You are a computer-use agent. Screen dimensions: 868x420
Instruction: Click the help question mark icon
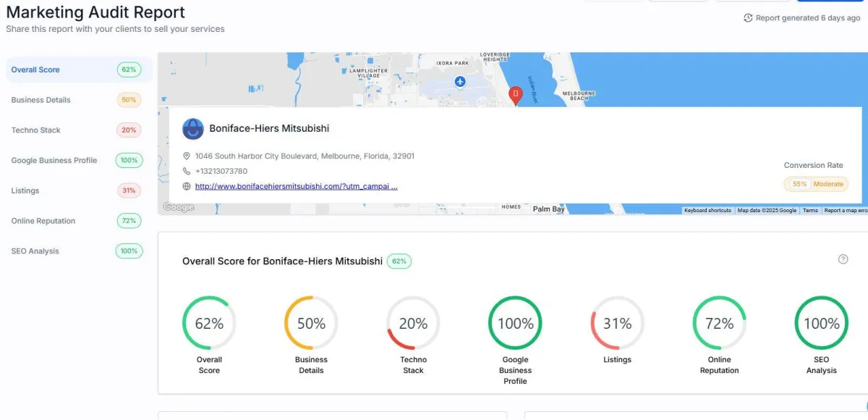coord(843,259)
